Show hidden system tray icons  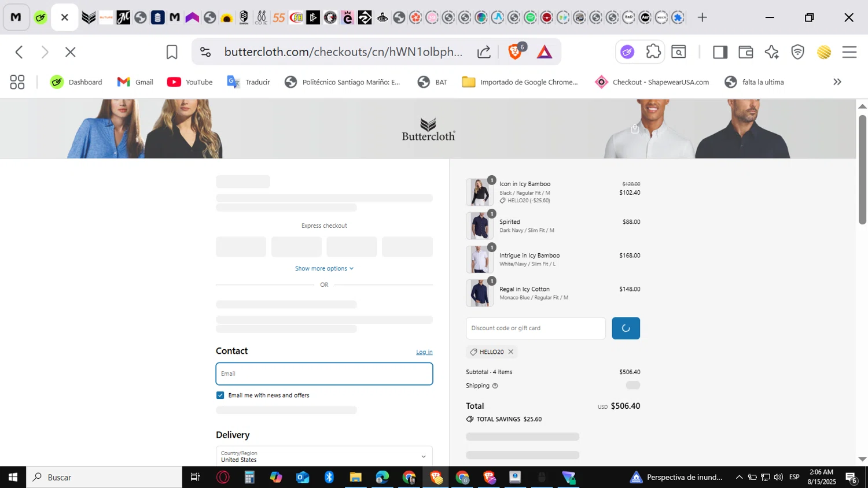click(739, 477)
